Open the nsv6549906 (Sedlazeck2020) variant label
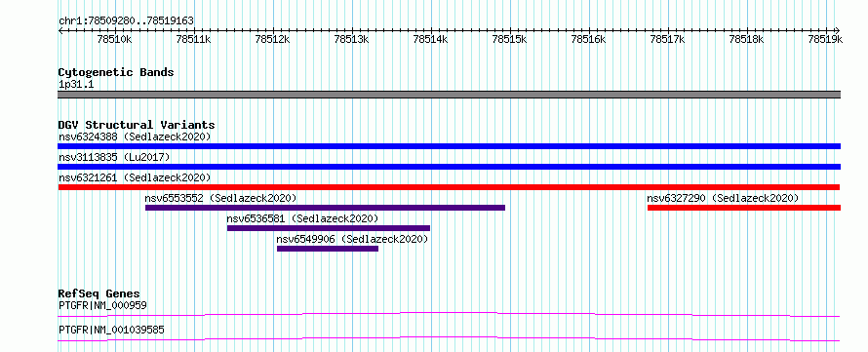 pyautogui.click(x=353, y=239)
